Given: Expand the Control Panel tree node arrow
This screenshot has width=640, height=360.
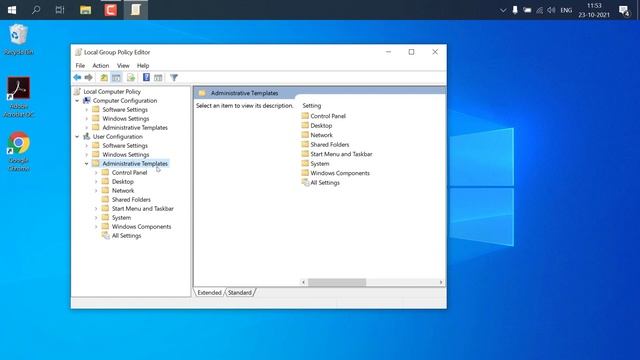Looking at the screenshot, I should click(x=96, y=173).
